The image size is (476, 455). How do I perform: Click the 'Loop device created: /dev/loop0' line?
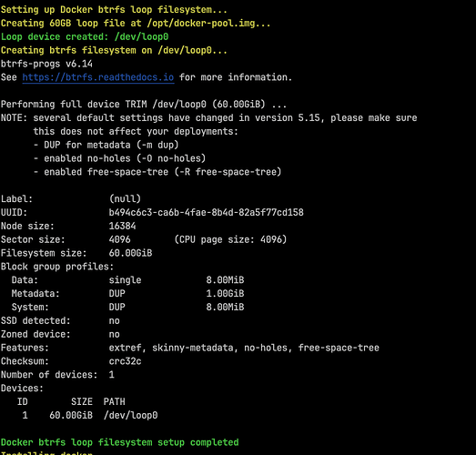click(85, 36)
